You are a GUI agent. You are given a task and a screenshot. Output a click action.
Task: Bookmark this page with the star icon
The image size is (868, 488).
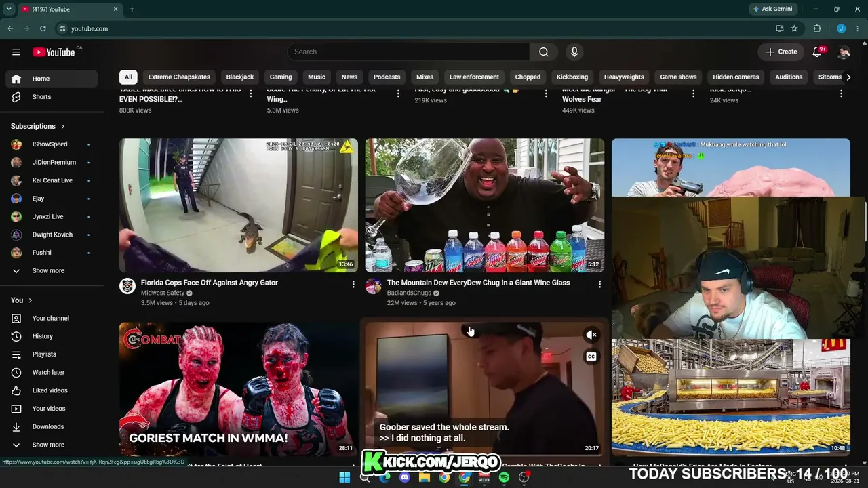(794, 28)
